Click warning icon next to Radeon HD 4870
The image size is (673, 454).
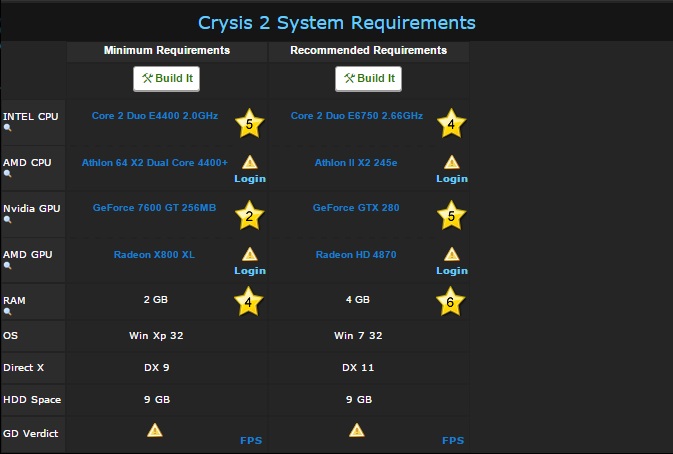452,254
